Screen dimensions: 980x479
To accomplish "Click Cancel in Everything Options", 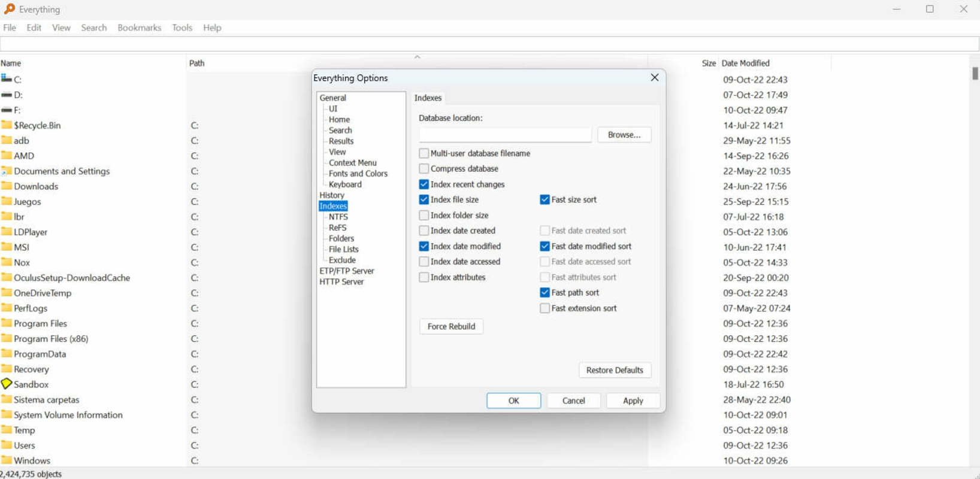I will (x=573, y=401).
